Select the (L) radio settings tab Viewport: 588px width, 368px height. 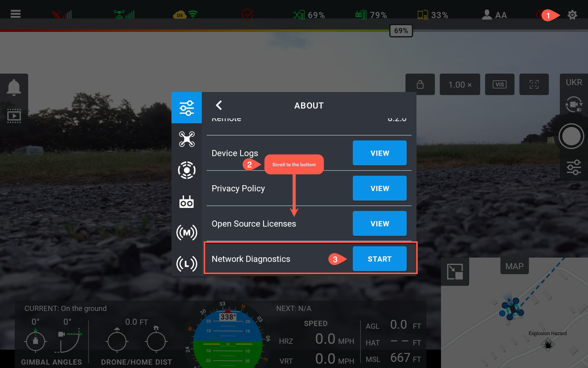pyautogui.click(x=187, y=263)
